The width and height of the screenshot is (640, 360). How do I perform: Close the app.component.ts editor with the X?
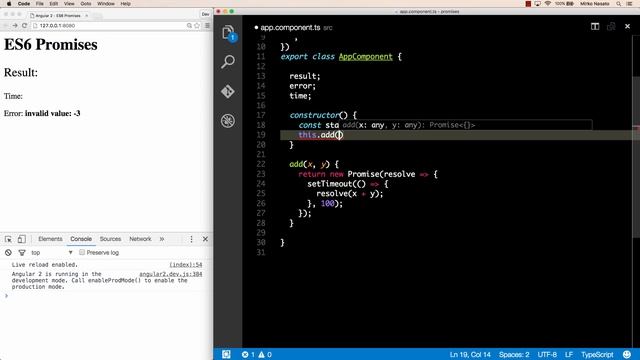pyautogui.click(x=627, y=27)
